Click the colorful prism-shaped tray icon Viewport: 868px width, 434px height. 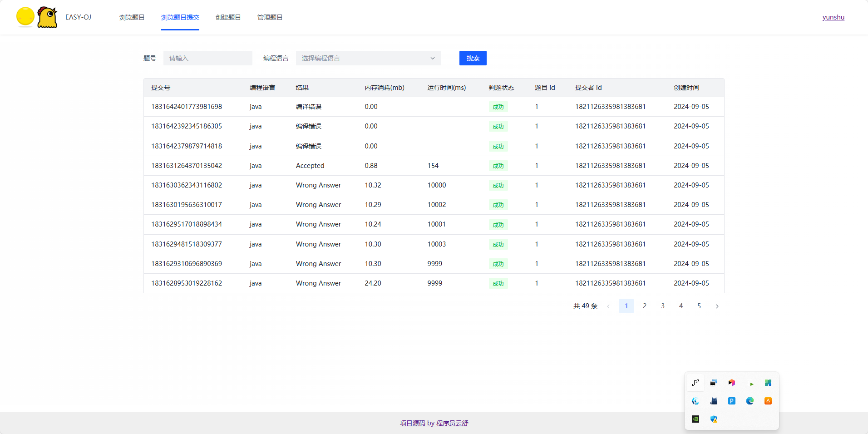pos(731,382)
